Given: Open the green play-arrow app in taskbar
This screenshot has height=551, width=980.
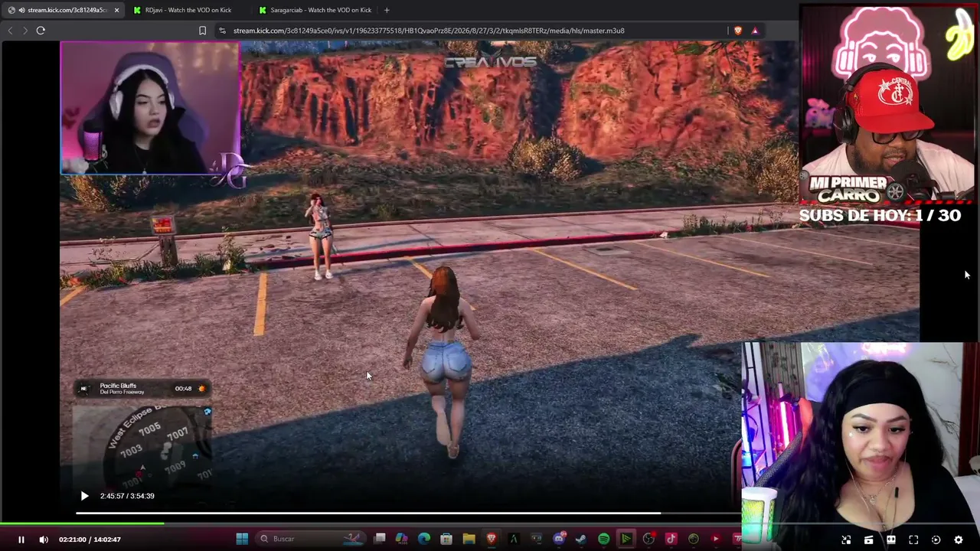Looking at the screenshot, I should (x=626, y=539).
